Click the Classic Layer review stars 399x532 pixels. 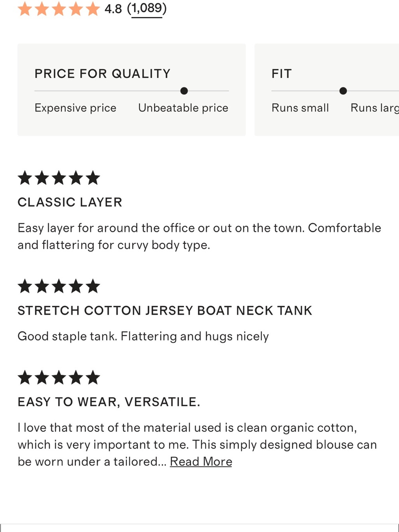point(59,178)
